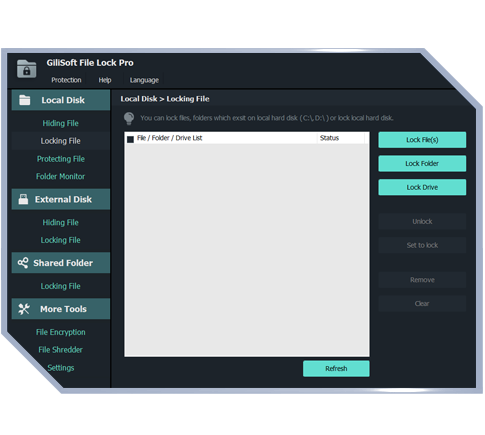
Task: Click the Lock Folder button
Action: (x=422, y=163)
